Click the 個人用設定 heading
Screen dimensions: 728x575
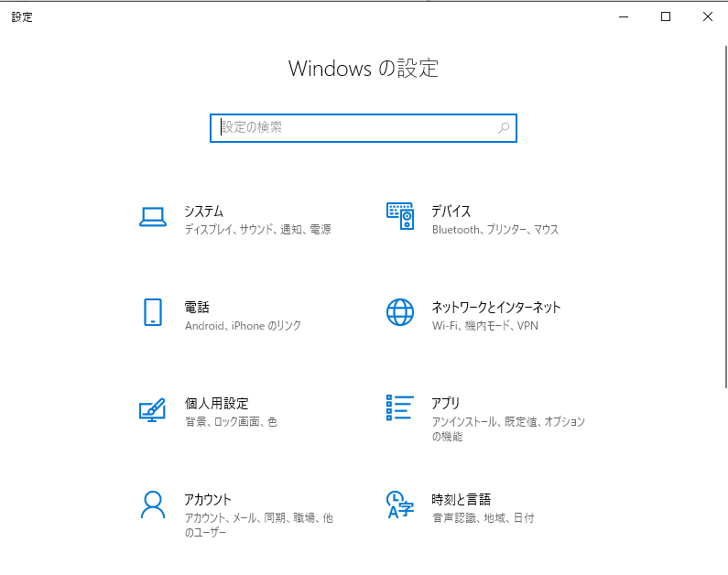click(216, 403)
